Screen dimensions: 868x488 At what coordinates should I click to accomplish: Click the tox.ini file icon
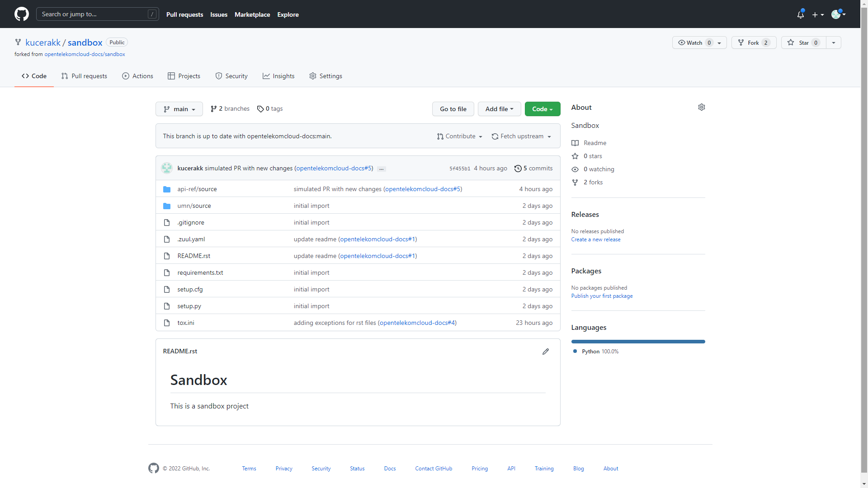[x=167, y=323]
